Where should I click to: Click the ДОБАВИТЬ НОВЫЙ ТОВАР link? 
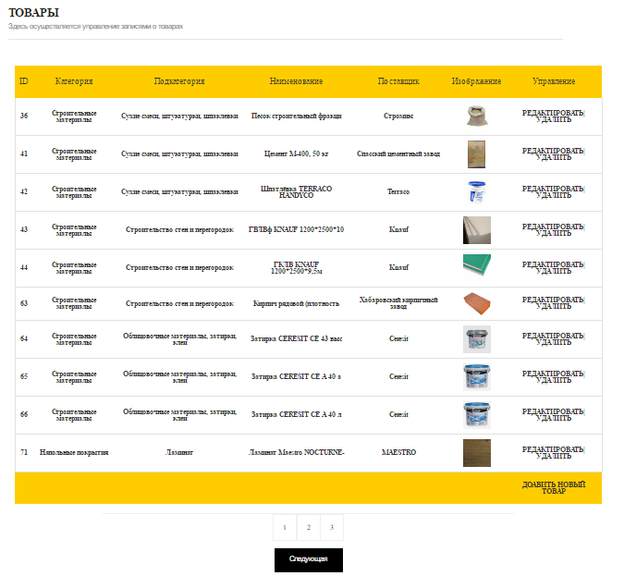pos(553,488)
